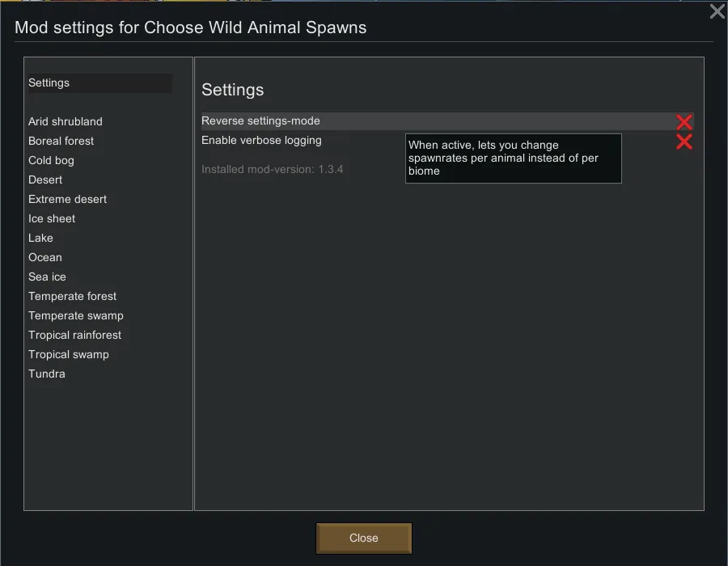Pick the Lake biome entry
This screenshot has height=566, width=728.
[41, 239]
